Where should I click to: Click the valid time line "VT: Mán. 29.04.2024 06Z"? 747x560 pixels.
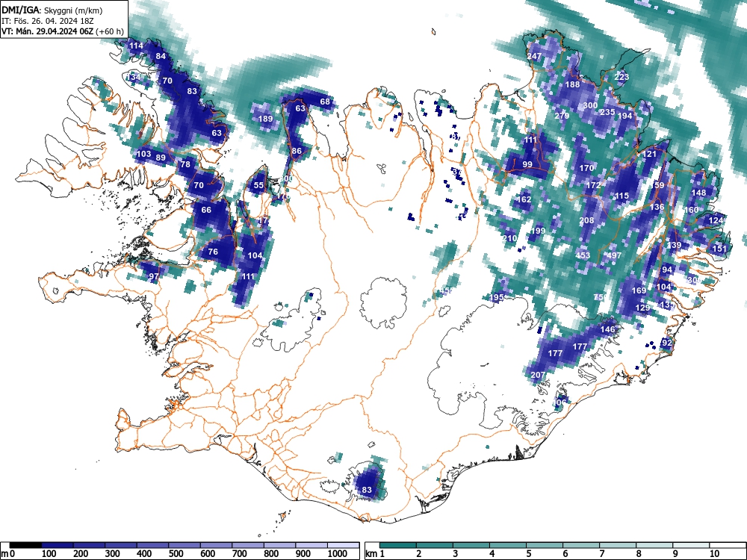[x=48, y=31]
